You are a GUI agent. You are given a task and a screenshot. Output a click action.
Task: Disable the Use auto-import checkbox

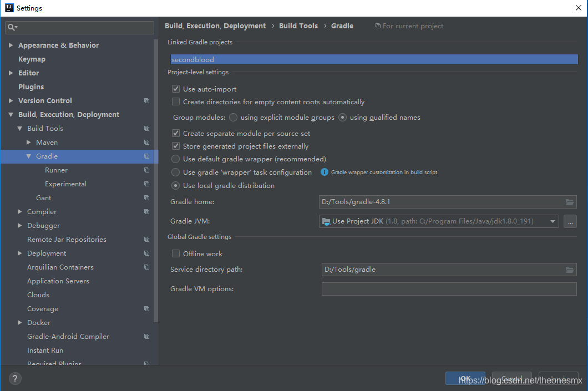[175, 89]
